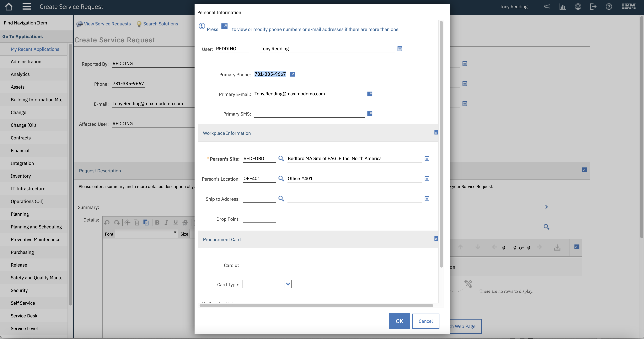Open the hamburger navigation menu
644x339 pixels.
pos(27,7)
